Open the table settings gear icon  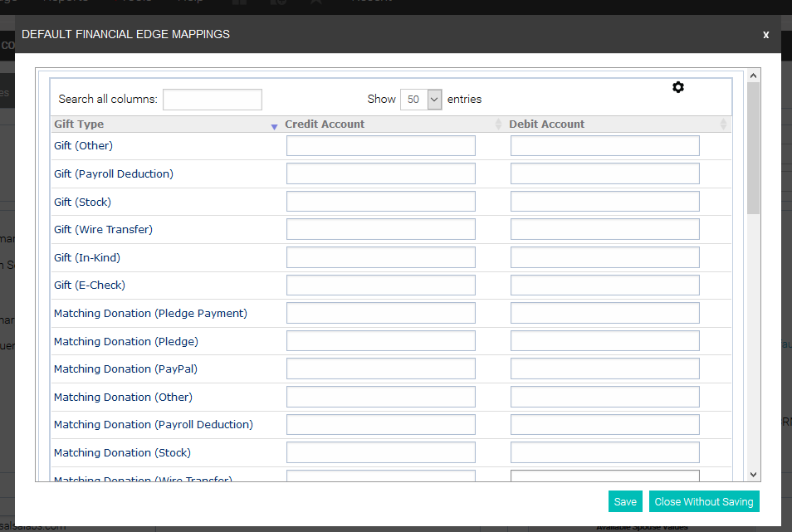(677, 87)
